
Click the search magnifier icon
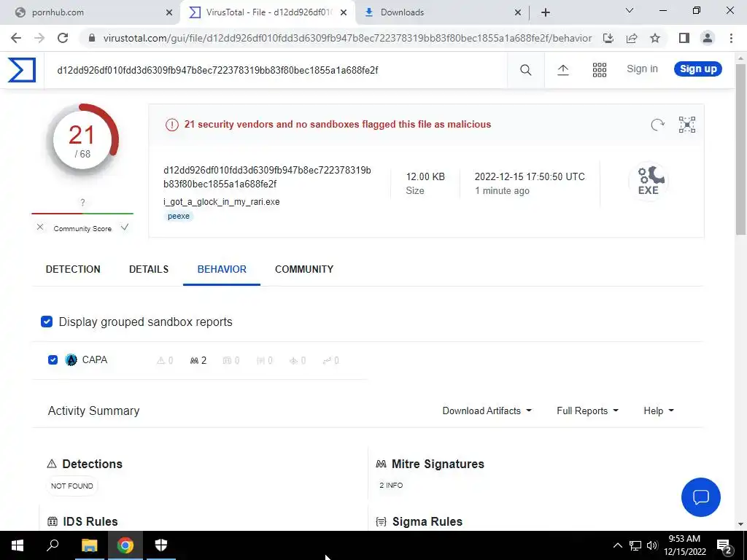tap(525, 70)
